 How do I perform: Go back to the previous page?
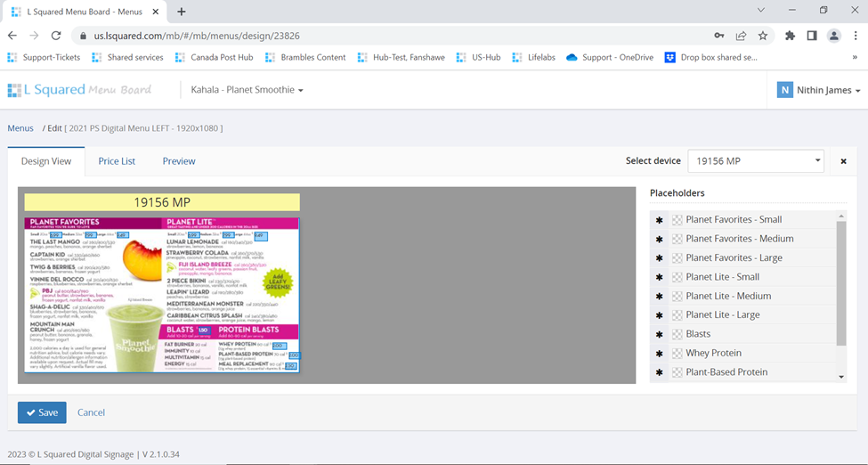tap(12, 36)
